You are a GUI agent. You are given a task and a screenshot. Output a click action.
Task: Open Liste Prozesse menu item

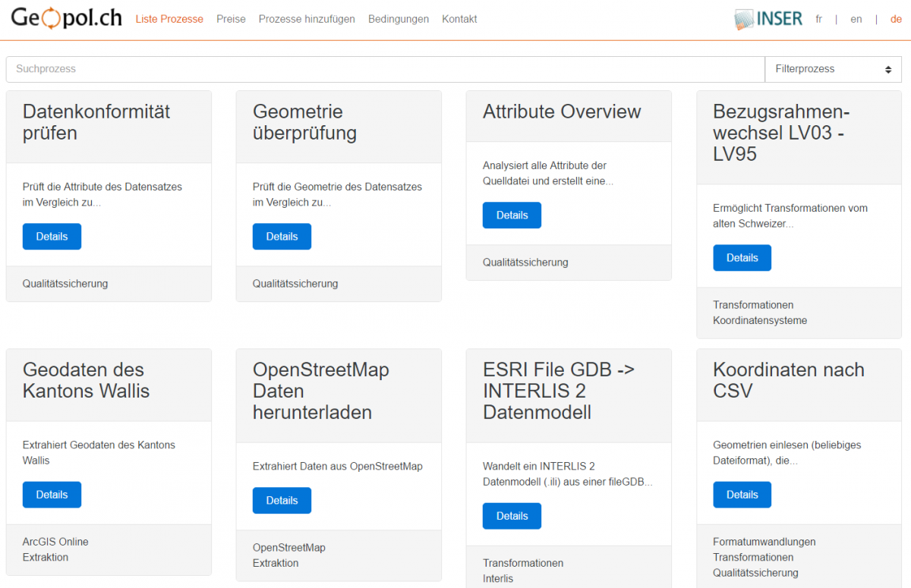(169, 19)
